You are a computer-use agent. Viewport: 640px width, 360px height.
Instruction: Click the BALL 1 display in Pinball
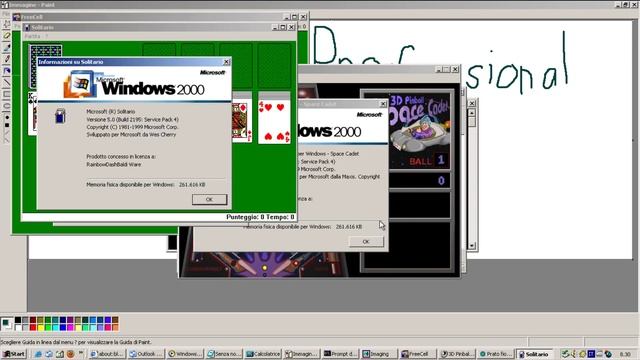(427, 160)
